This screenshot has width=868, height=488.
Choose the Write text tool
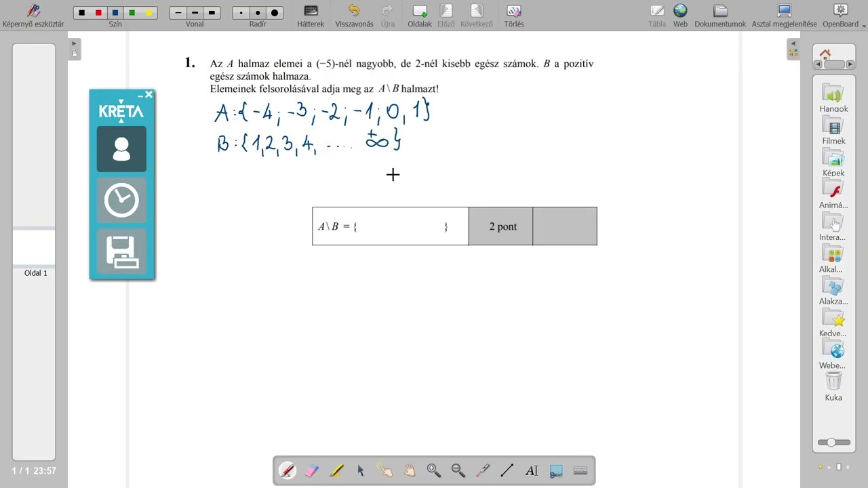click(532, 470)
